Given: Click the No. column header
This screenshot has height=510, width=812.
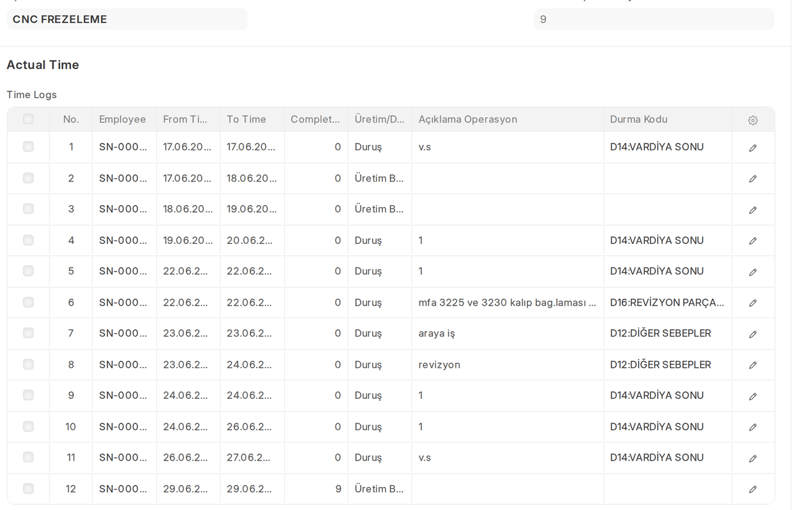Looking at the screenshot, I should coord(71,119).
